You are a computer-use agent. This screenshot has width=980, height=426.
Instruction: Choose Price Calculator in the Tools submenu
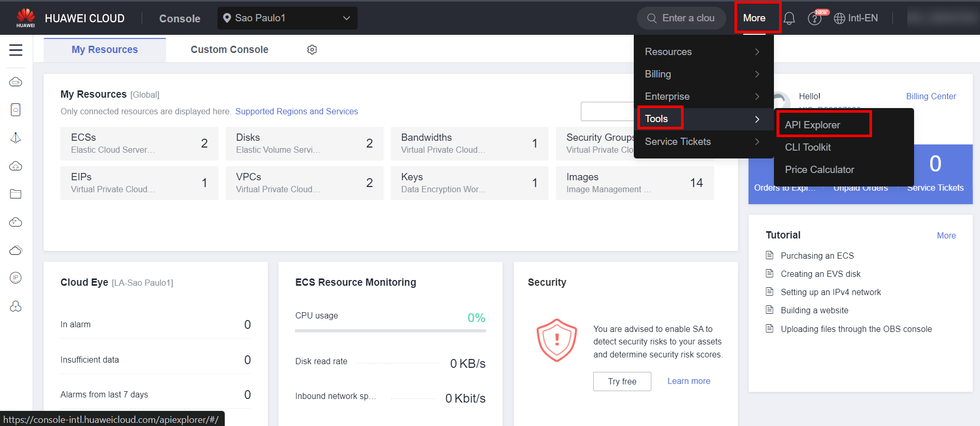click(x=819, y=170)
